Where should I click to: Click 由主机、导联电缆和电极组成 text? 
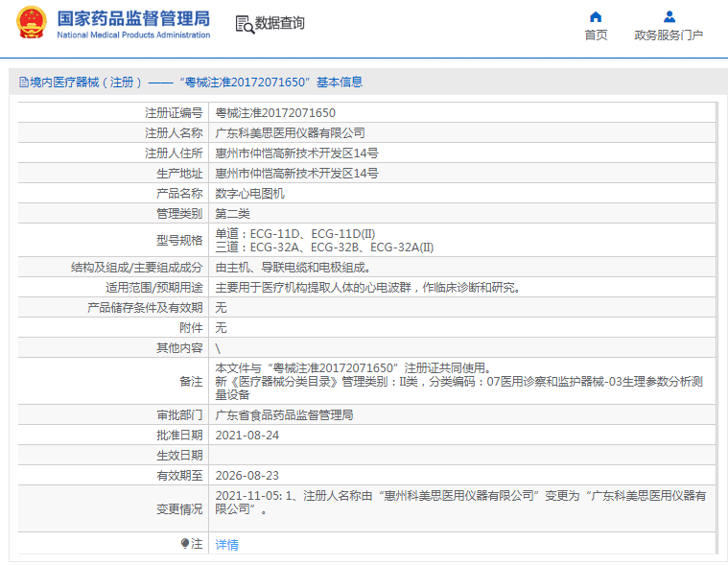293,268
